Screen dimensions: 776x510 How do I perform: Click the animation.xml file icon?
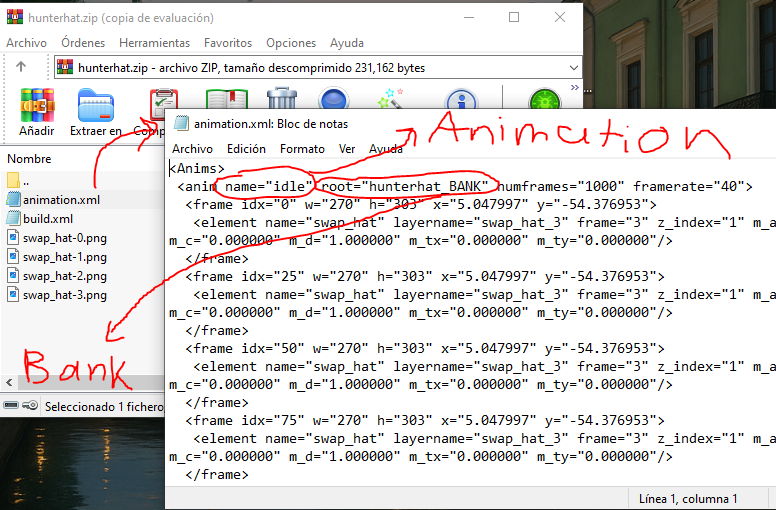(x=14, y=199)
